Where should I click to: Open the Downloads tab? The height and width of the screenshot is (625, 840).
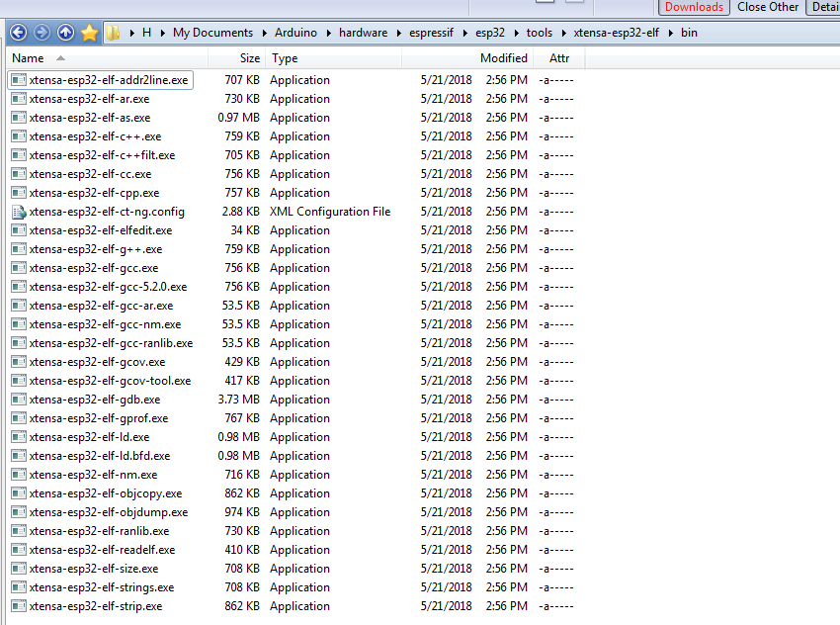click(694, 7)
